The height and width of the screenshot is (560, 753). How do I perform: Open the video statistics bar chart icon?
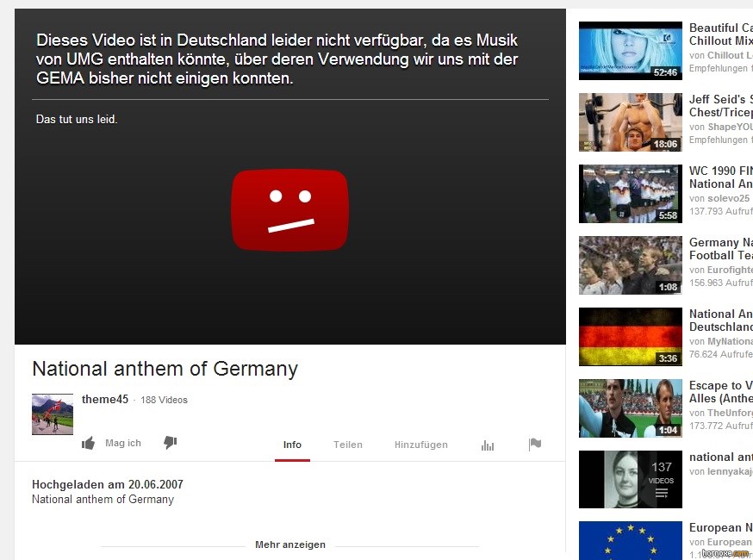click(x=488, y=445)
